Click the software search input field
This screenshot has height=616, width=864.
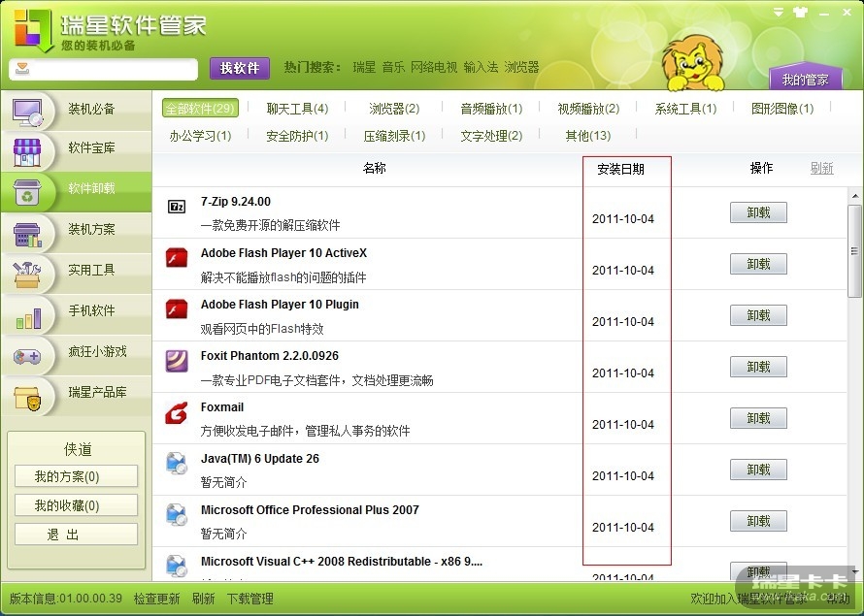[x=104, y=69]
